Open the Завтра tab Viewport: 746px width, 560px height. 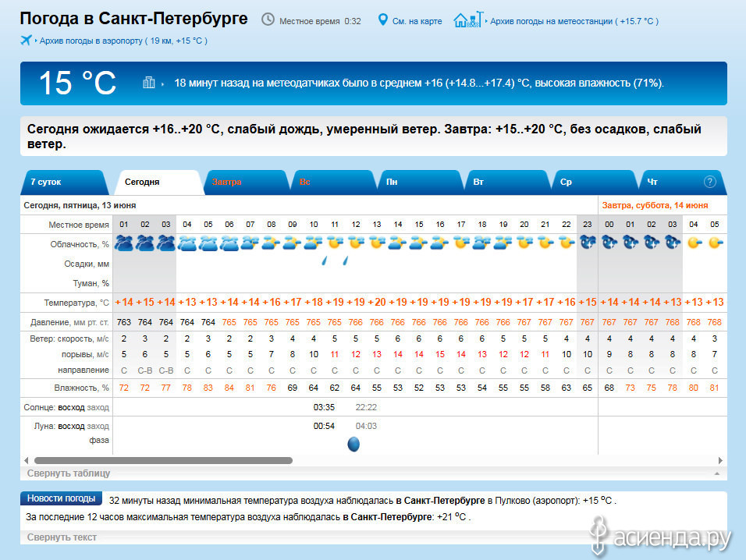click(246, 182)
